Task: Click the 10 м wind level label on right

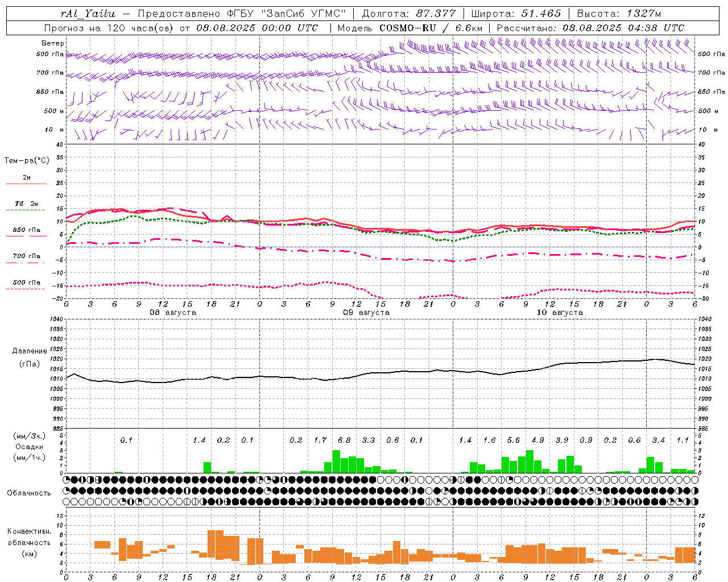Action: coord(708,130)
